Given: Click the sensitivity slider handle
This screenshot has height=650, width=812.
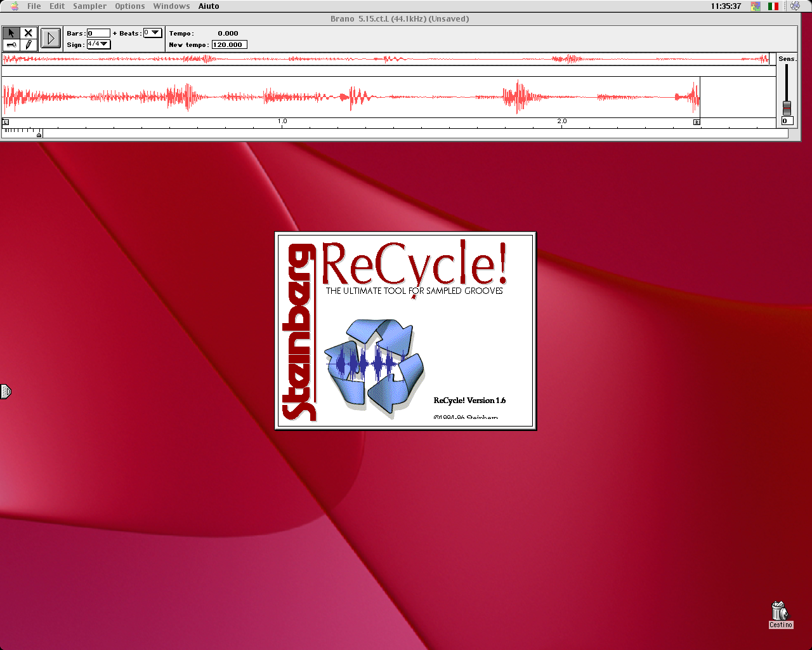Looking at the screenshot, I should [787, 107].
